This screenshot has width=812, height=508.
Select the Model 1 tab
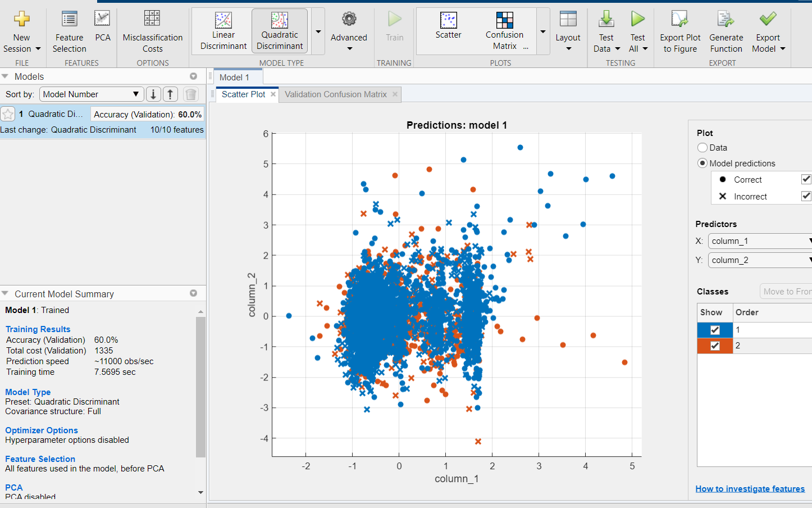pos(236,77)
